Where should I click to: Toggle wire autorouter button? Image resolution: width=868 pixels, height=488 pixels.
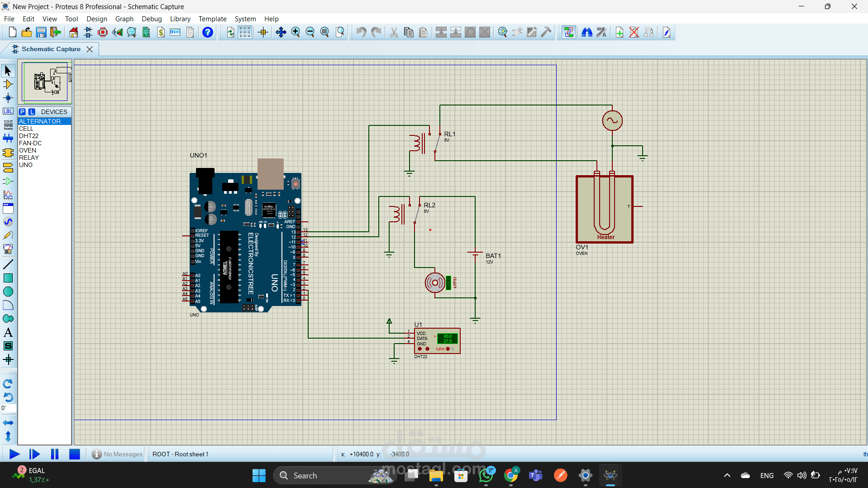[x=569, y=32]
